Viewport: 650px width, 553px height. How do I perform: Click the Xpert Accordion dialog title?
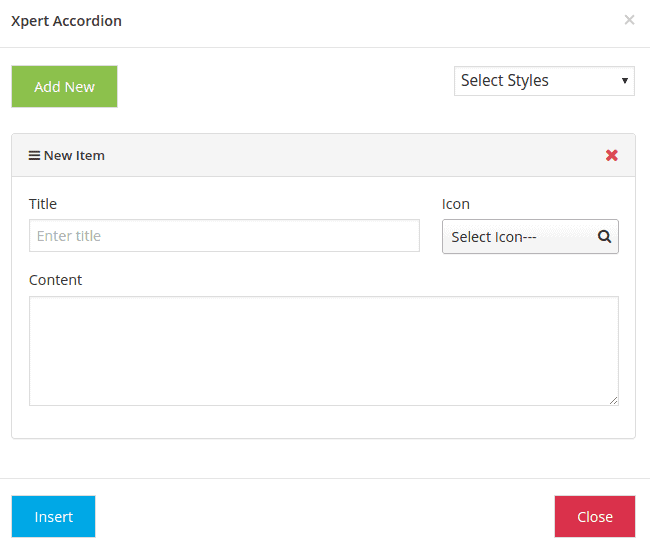[x=66, y=21]
